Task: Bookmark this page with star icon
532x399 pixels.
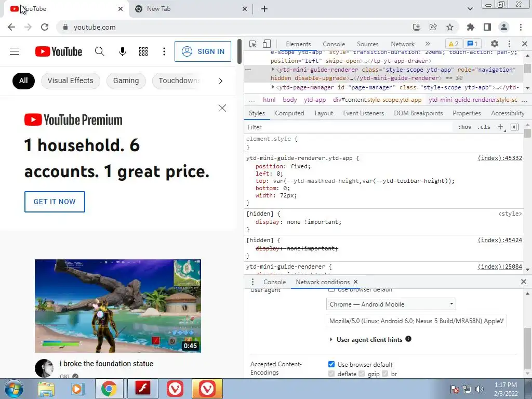Action: point(449,27)
